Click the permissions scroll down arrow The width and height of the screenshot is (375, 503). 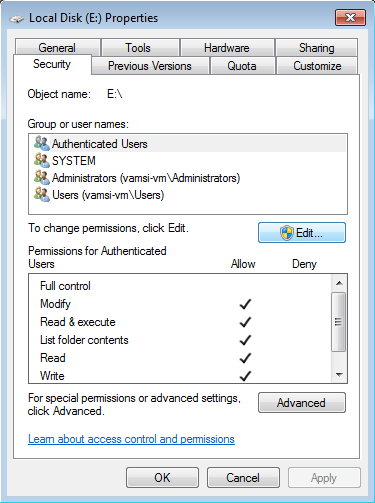339,375
